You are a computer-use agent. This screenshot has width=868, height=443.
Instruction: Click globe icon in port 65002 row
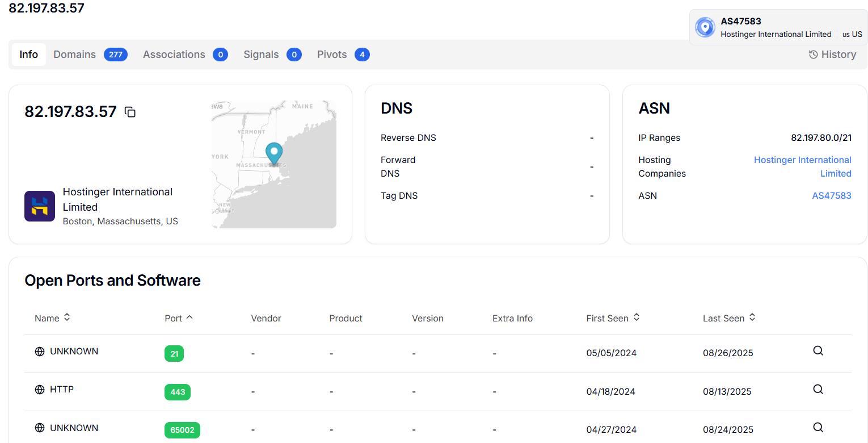[40, 428]
